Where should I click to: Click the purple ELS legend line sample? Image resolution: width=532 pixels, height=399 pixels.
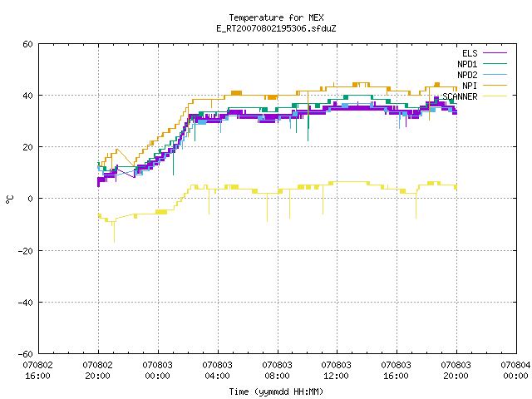[495, 53]
